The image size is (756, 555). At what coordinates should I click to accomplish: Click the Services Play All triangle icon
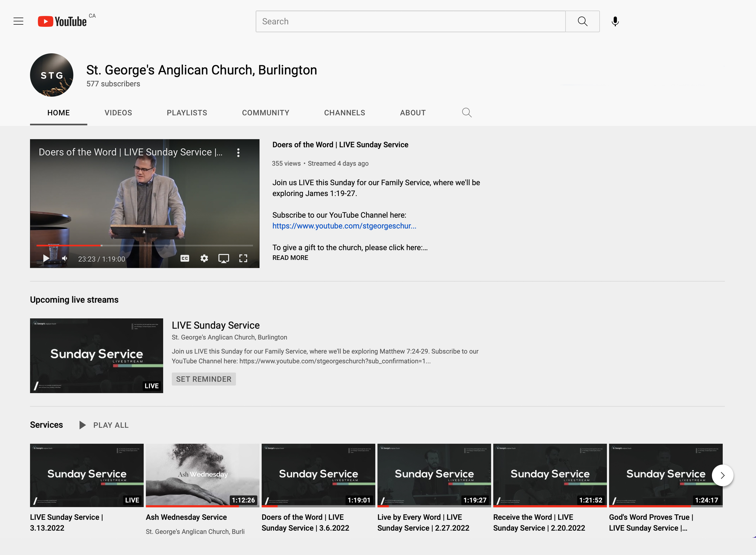pyautogui.click(x=82, y=425)
